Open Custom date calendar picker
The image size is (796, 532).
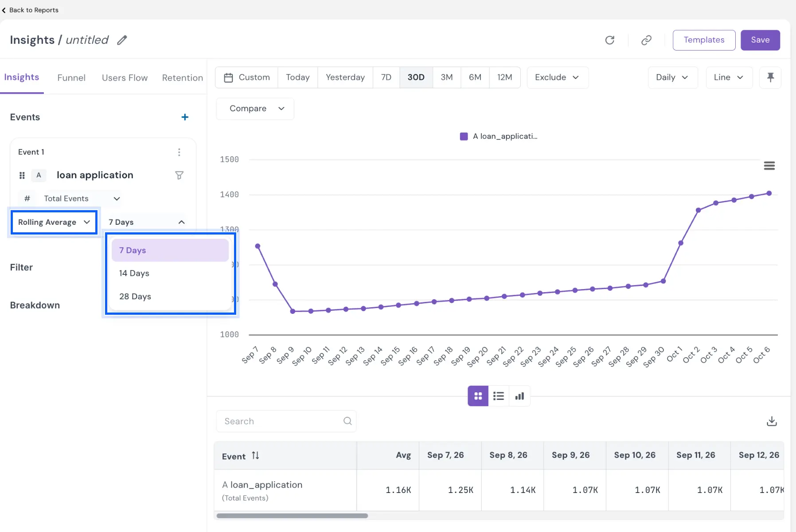point(247,78)
